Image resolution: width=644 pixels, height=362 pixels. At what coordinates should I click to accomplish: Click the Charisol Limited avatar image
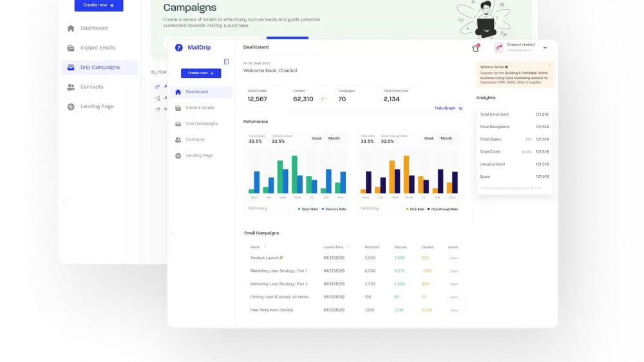[x=498, y=48]
